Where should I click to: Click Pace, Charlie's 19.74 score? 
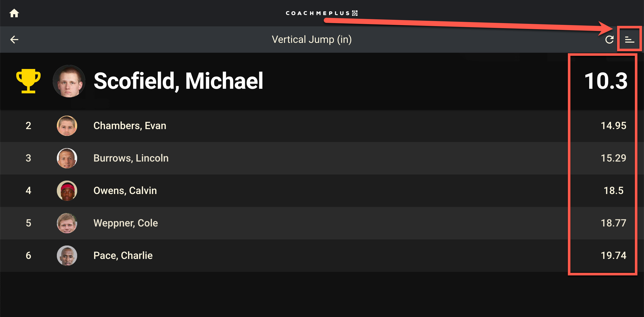coord(613,256)
